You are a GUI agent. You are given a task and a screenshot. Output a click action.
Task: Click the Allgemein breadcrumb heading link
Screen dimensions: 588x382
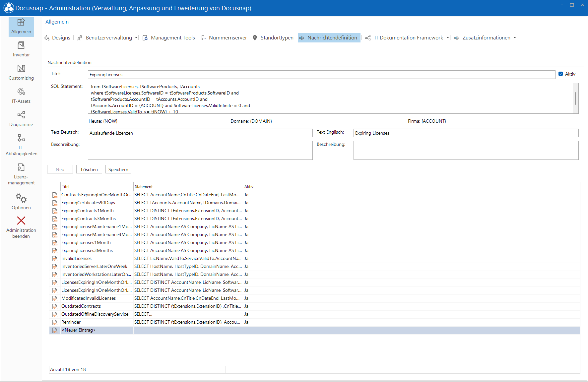57,22
